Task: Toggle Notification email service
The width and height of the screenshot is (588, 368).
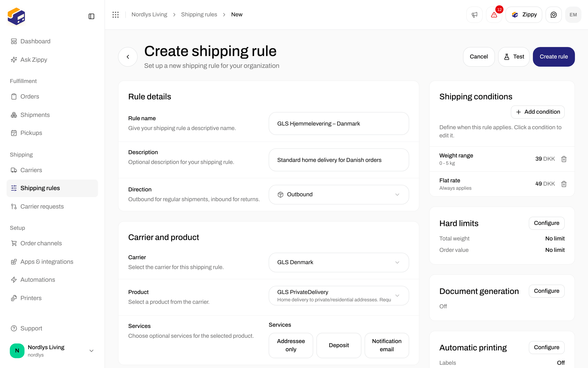Action: [x=386, y=345]
